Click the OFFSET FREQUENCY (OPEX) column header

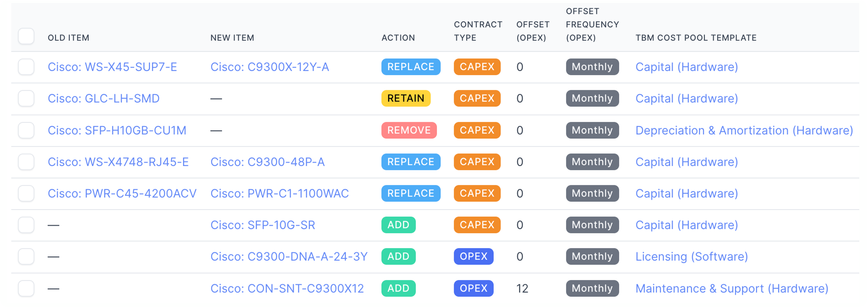pos(592,24)
